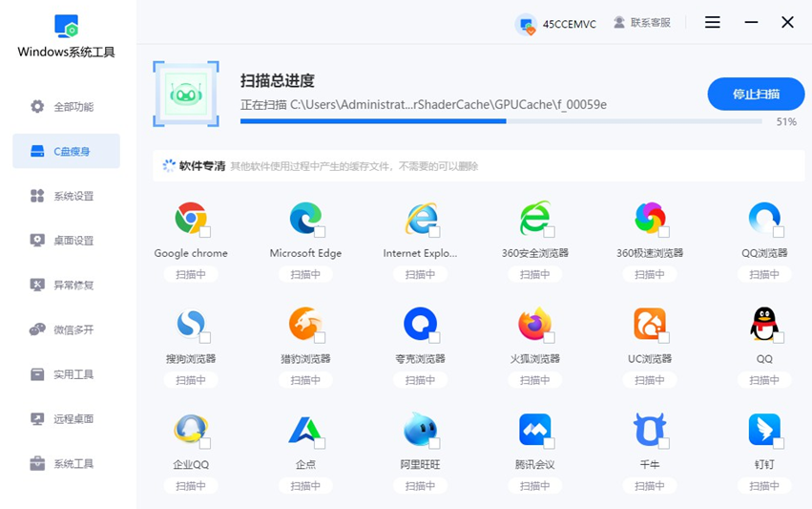Click the UC浏览器 icon
This screenshot has height=509, width=812.
(x=650, y=324)
